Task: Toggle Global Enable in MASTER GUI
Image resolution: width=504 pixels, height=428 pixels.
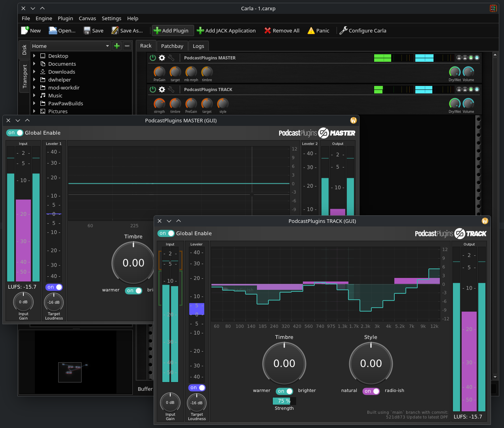Action: pos(15,133)
